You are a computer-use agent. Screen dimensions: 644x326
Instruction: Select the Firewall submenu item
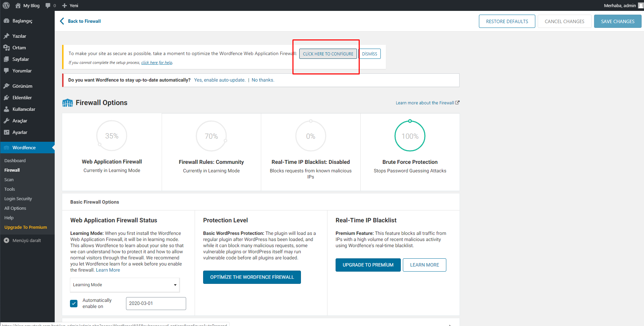(x=12, y=170)
